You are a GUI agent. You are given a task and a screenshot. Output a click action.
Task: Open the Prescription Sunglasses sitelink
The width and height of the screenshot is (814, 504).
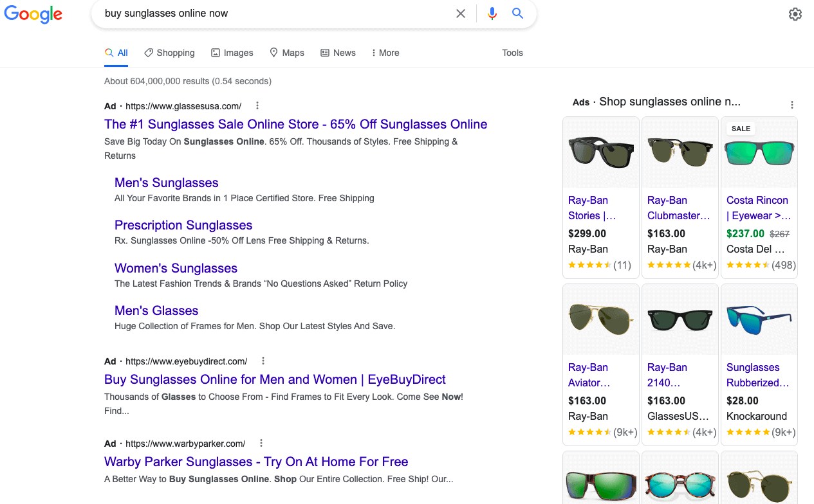[183, 225]
